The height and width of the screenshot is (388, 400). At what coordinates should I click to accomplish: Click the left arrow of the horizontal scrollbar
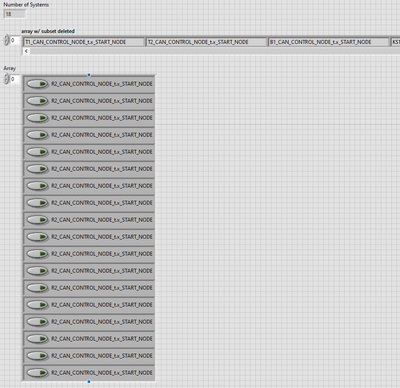tap(26, 51)
